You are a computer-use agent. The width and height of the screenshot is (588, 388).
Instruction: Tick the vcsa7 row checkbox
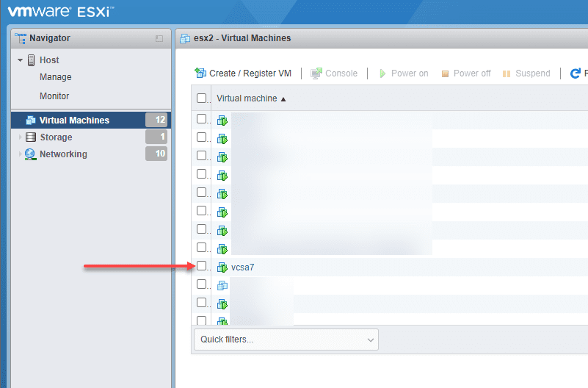[x=202, y=266]
